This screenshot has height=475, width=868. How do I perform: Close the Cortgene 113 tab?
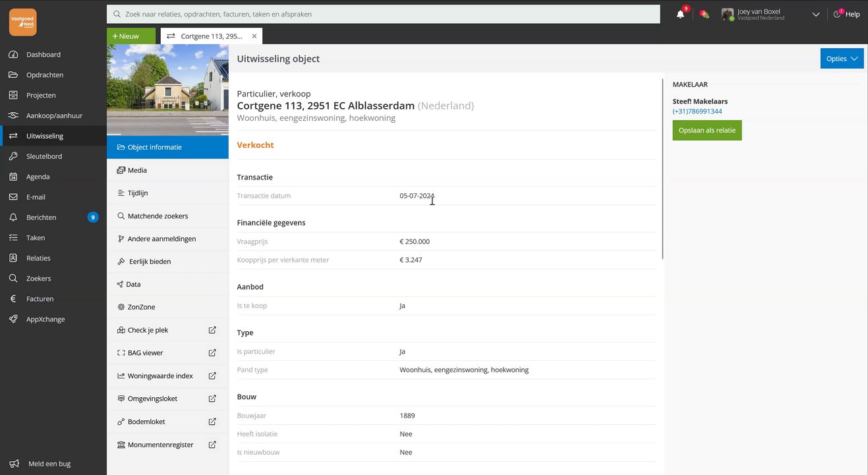254,36
